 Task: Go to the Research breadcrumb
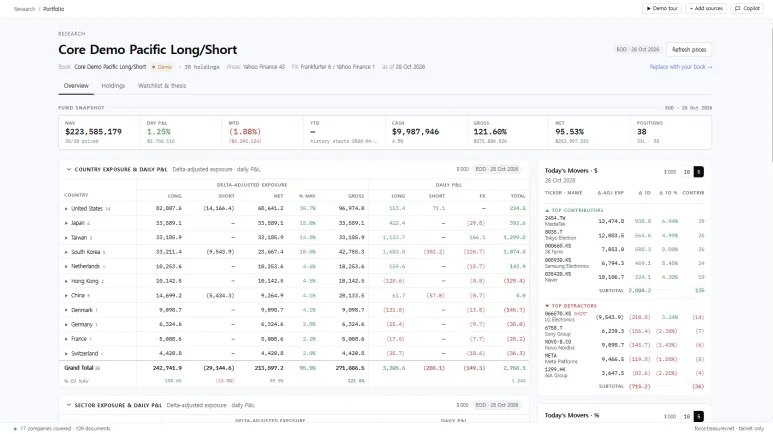coord(24,9)
